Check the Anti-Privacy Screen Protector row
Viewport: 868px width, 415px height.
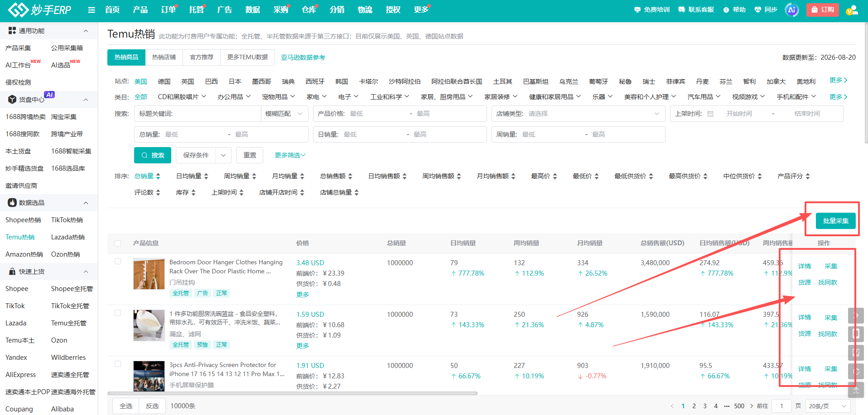pos(118,364)
